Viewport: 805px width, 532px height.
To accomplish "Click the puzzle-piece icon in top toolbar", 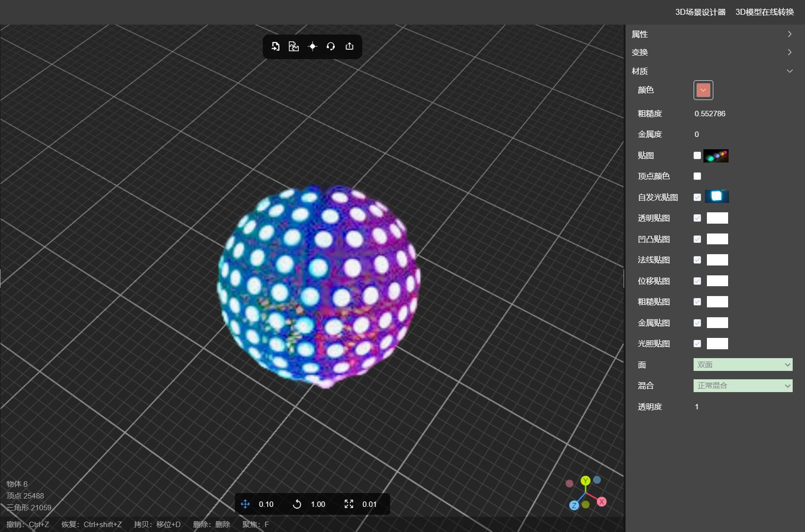I will (294, 46).
